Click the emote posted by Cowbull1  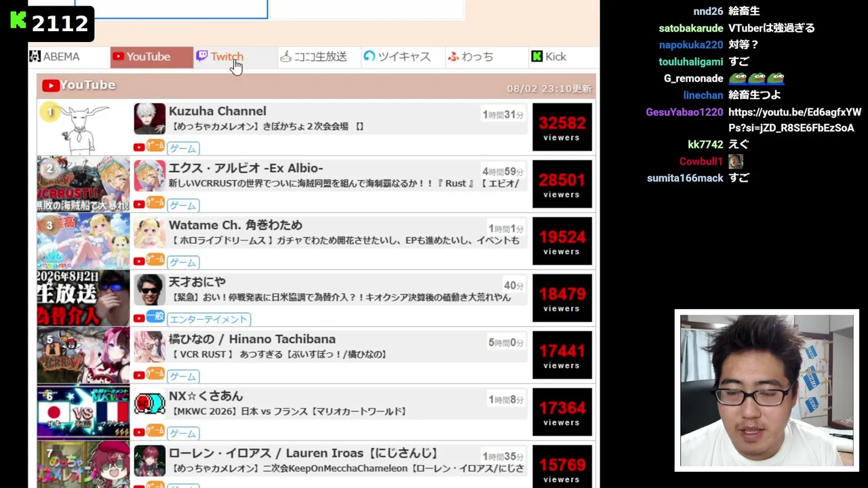(x=736, y=161)
